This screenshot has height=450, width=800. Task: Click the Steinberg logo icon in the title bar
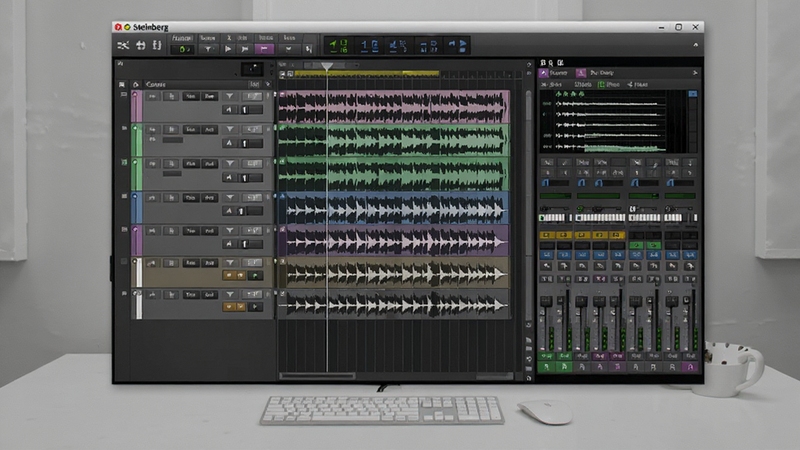pyautogui.click(x=118, y=27)
